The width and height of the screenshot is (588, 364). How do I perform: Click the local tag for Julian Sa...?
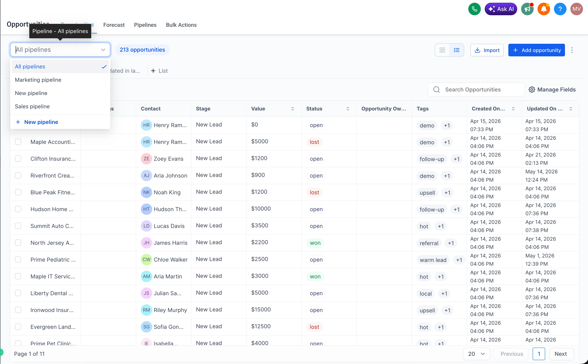tap(426, 293)
